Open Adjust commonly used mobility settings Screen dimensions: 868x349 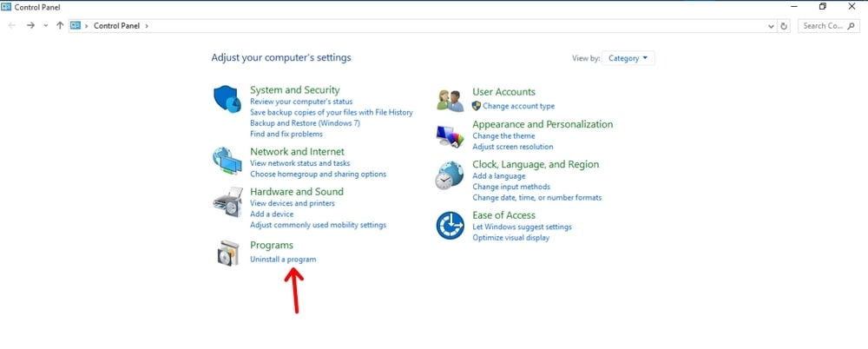coord(319,225)
